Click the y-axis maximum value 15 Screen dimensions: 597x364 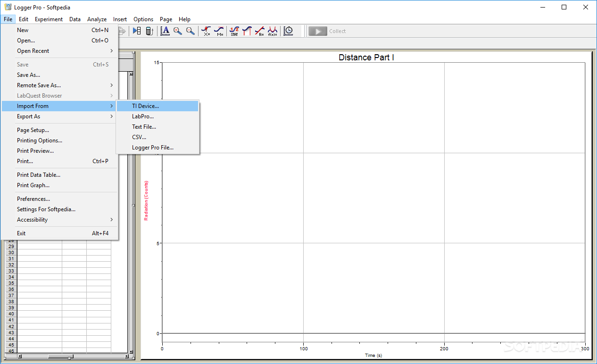coord(157,62)
